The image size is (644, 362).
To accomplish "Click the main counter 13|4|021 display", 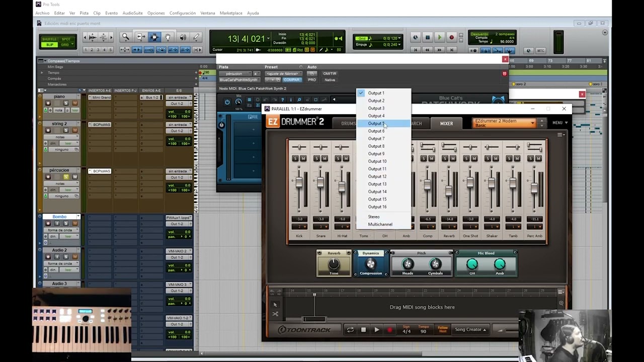I will click(x=246, y=39).
